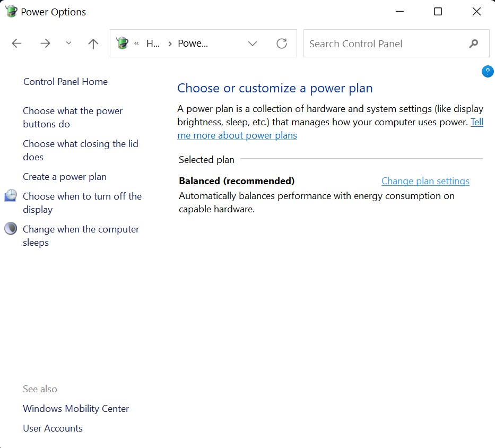Viewport: 495px width, 448px height.
Task: Expand the breadcrumb overflow chevron
Action: [136, 44]
